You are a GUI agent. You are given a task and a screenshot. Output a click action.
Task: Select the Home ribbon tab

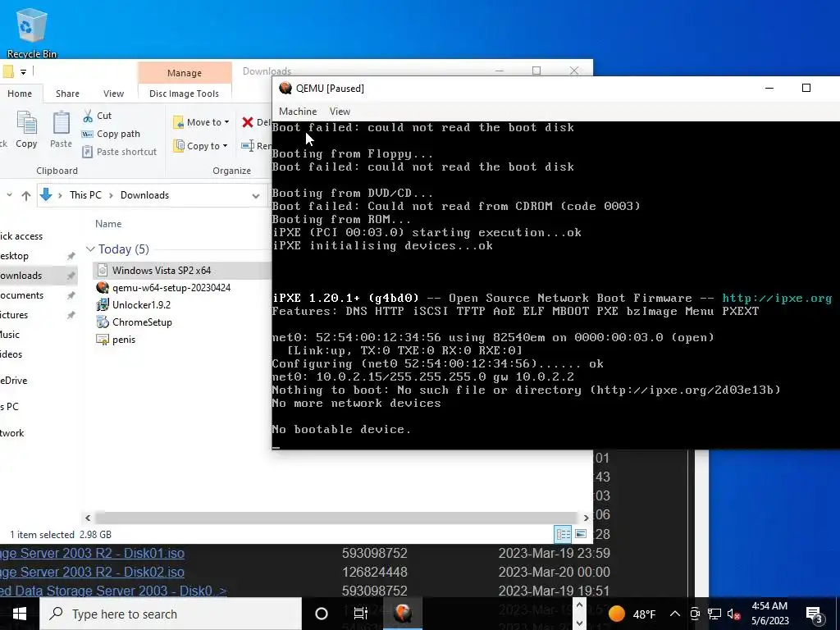pyautogui.click(x=20, y=94)
